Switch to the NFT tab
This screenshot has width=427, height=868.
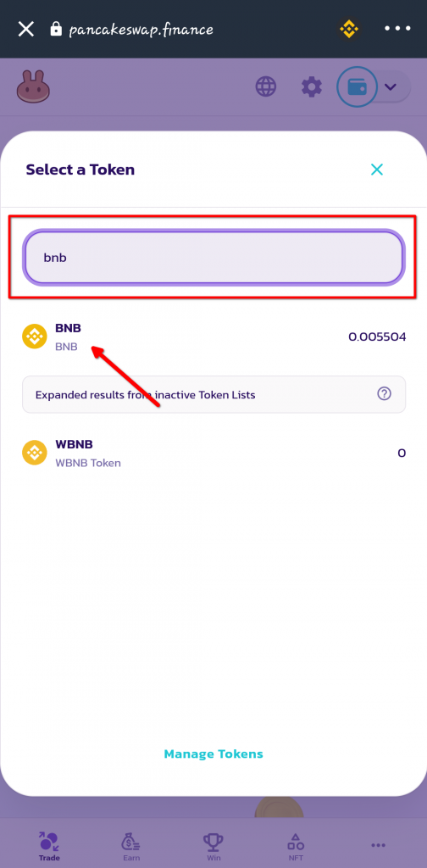296,847
